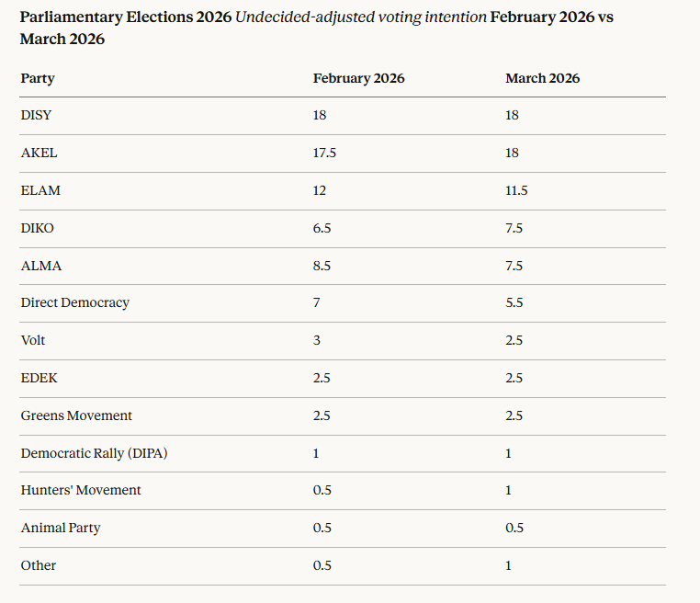This screenshot has width=700, height=603.
Task: Click the EDEK row label
Action: coord(40,378)
